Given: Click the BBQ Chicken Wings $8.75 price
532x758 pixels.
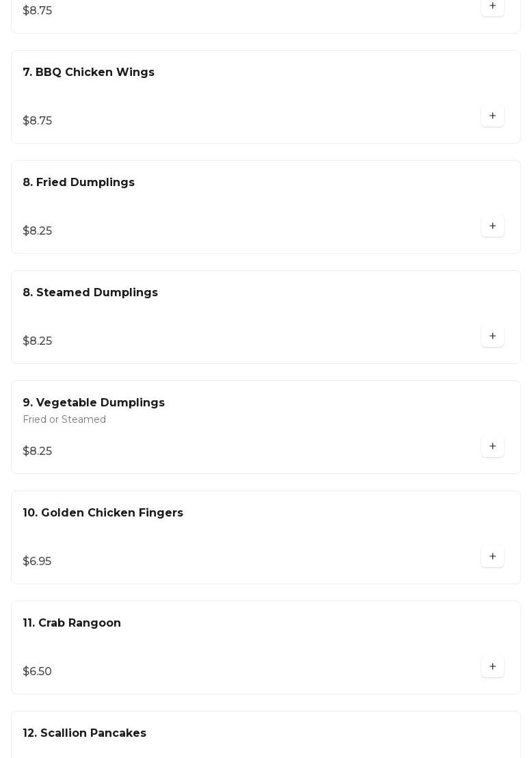Looking at the screenshot, I should (x=37, y=121).
